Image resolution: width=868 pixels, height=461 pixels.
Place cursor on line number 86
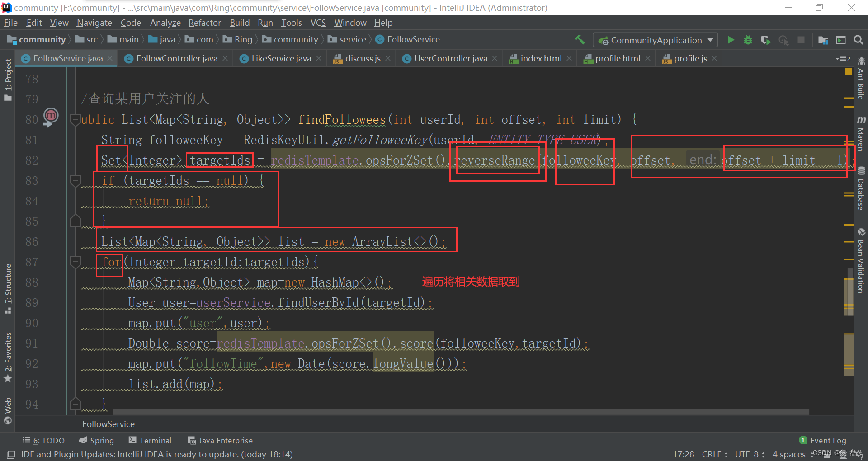[x=32, y=241]
